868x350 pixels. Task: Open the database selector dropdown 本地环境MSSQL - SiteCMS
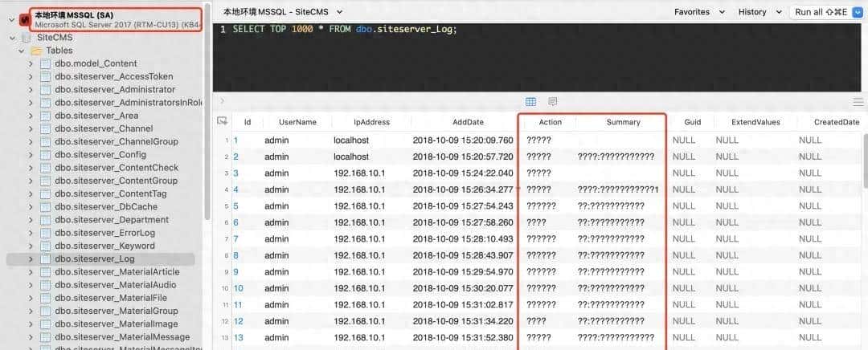(x=283, y=11)
